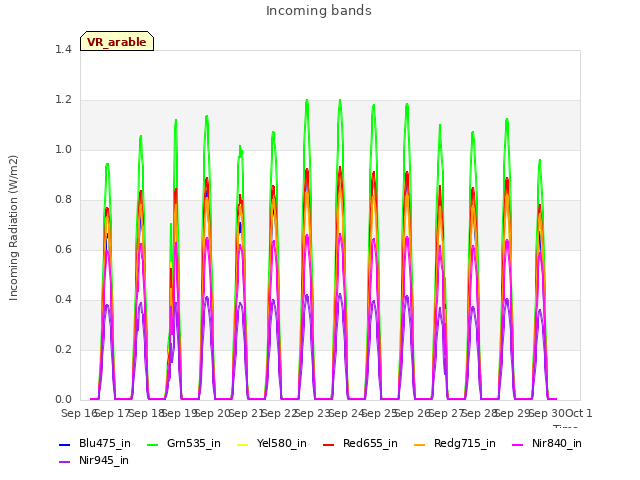This screenshot has height=480, width=640.
Task: Click the 0.4 y-axis tick label
Action: pos(63,300)
